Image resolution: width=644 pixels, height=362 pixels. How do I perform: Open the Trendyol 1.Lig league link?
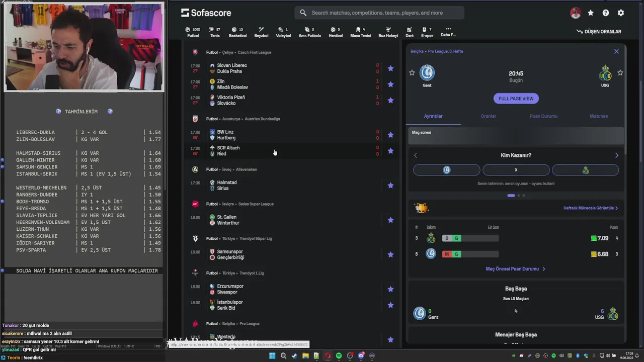252,273
